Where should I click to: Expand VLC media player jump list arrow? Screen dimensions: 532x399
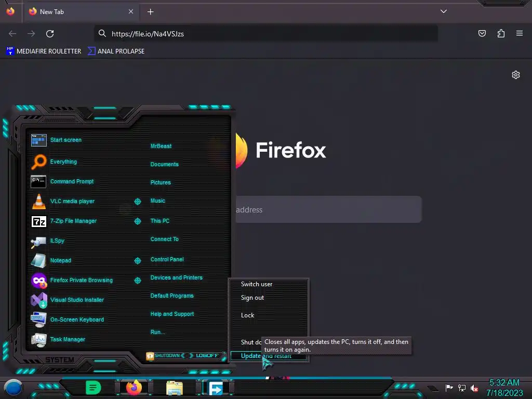pyautogui.click(x=137, y=202)
